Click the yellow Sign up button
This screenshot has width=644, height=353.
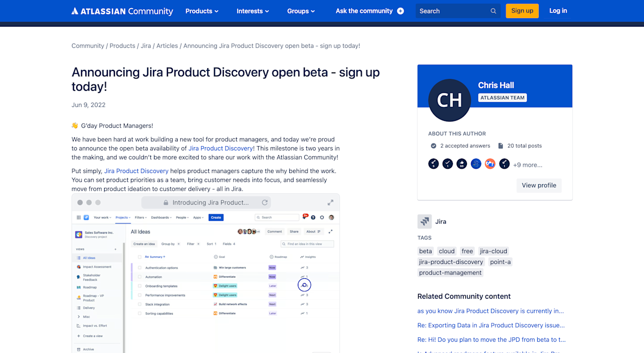pos(522,11)
